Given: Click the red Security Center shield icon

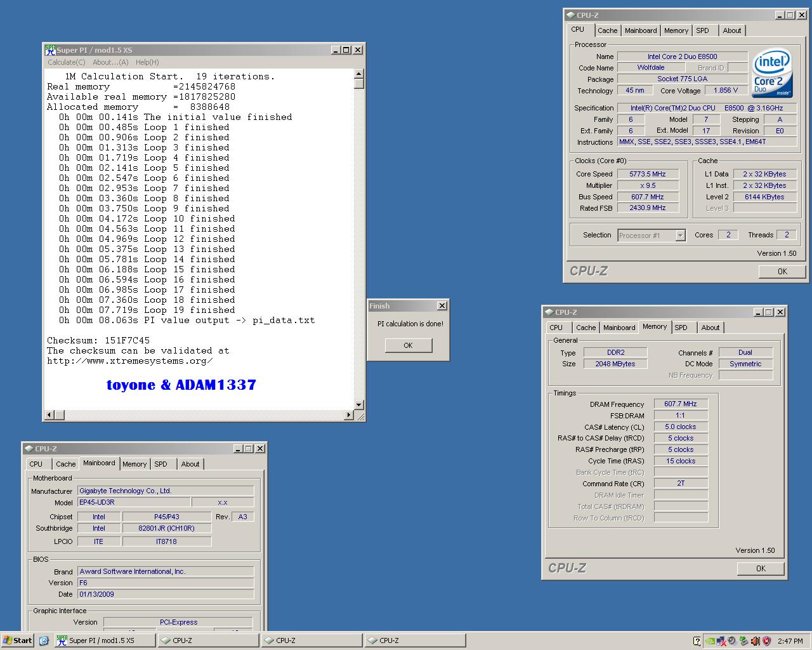Looking at the screenshot, I should (766, 641).
